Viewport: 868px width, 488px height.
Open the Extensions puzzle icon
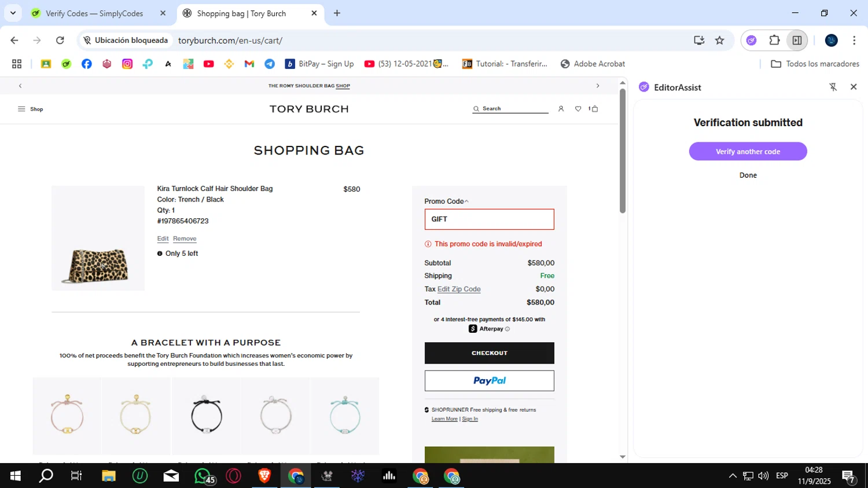[774, 41]
